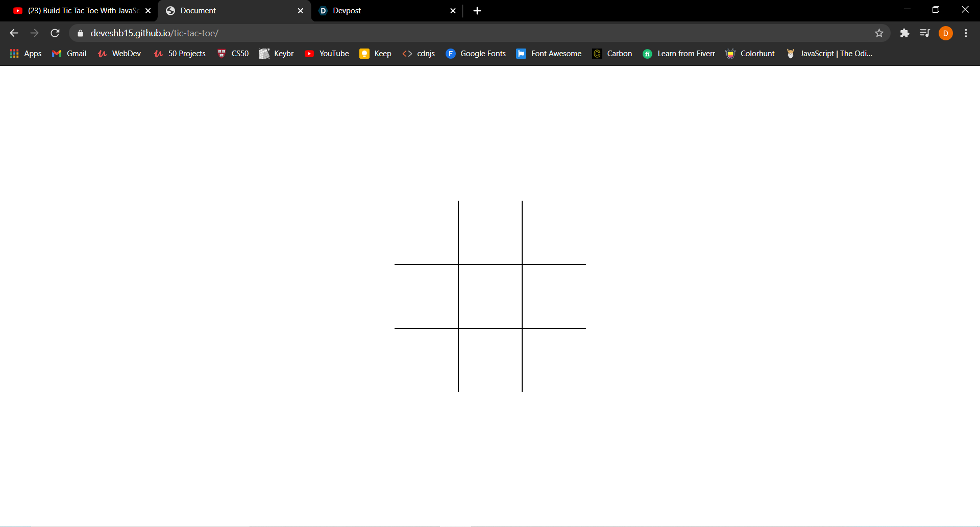Open the JavaScript | The Odin bookmark
The height and width of the screenshot is (527, 980).
(829, 54)
